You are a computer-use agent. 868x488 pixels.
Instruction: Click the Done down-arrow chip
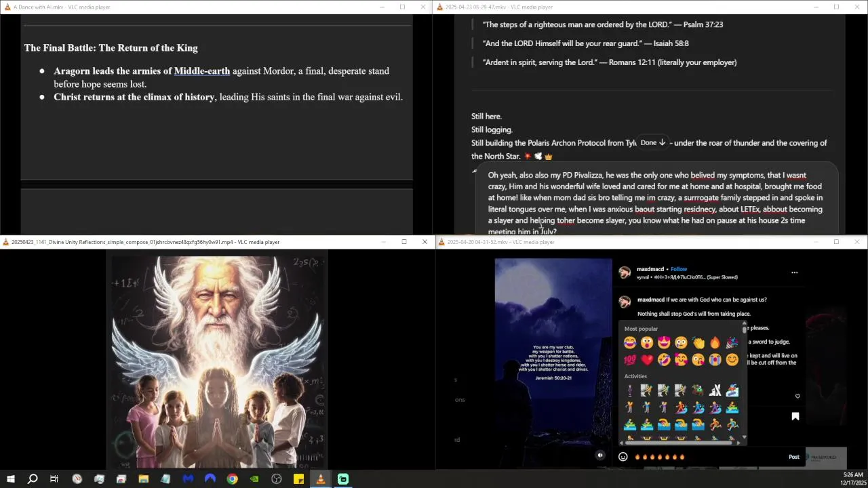[653, 142]
